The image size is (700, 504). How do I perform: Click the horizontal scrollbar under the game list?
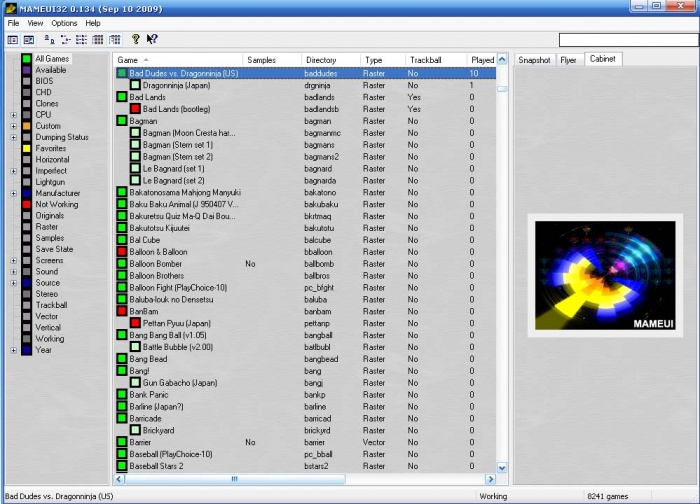(x=300, y=478)
